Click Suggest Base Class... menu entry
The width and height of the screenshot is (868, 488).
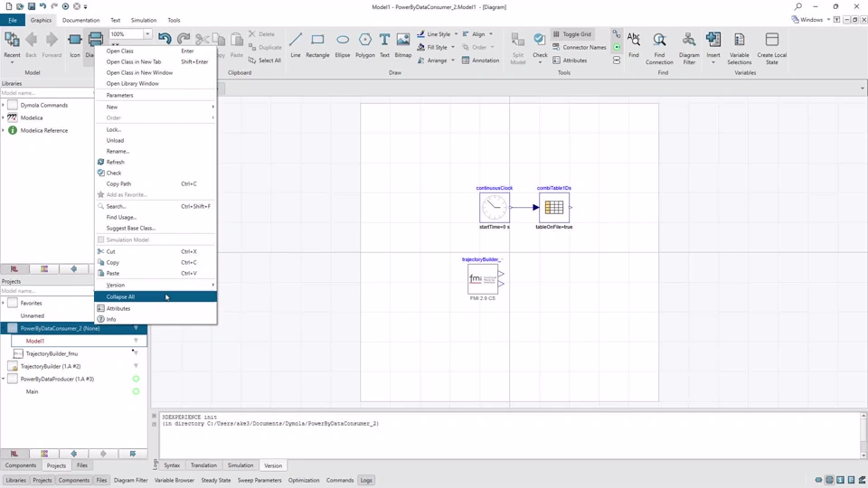(x=155, y=228)
